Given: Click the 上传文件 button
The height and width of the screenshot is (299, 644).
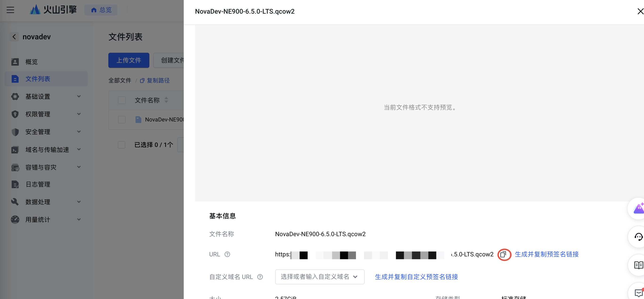Looking at the screenshot, I should pos(129,60).
